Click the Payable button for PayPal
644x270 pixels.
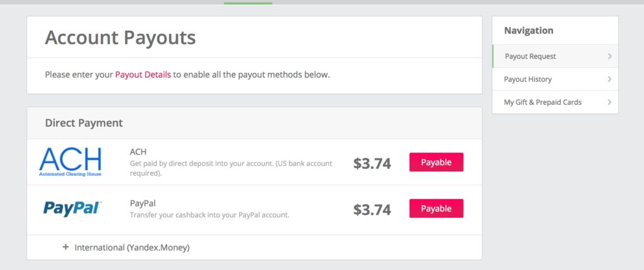[x=436, y=208]
